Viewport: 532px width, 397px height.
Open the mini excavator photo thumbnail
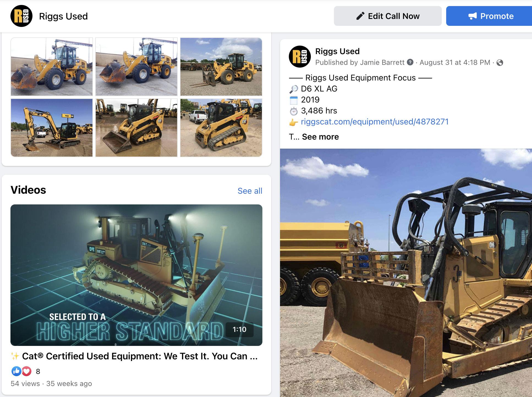point(52,128)
